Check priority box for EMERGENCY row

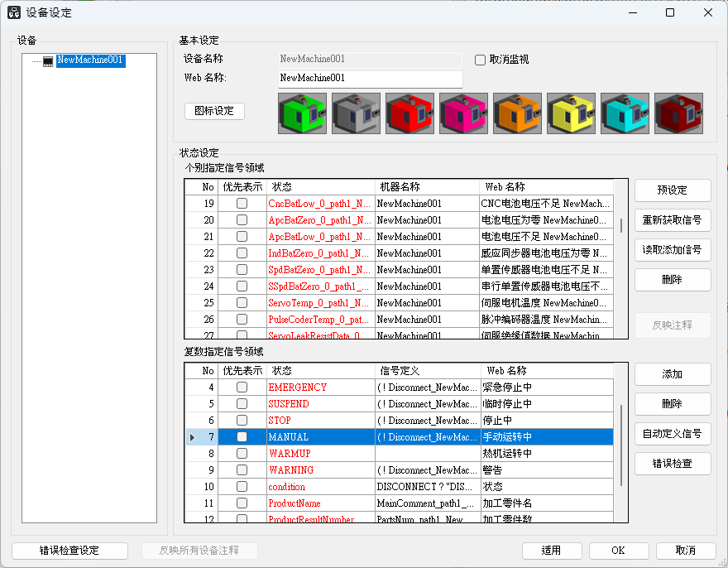pyautogui.click(x=242, y=387)
